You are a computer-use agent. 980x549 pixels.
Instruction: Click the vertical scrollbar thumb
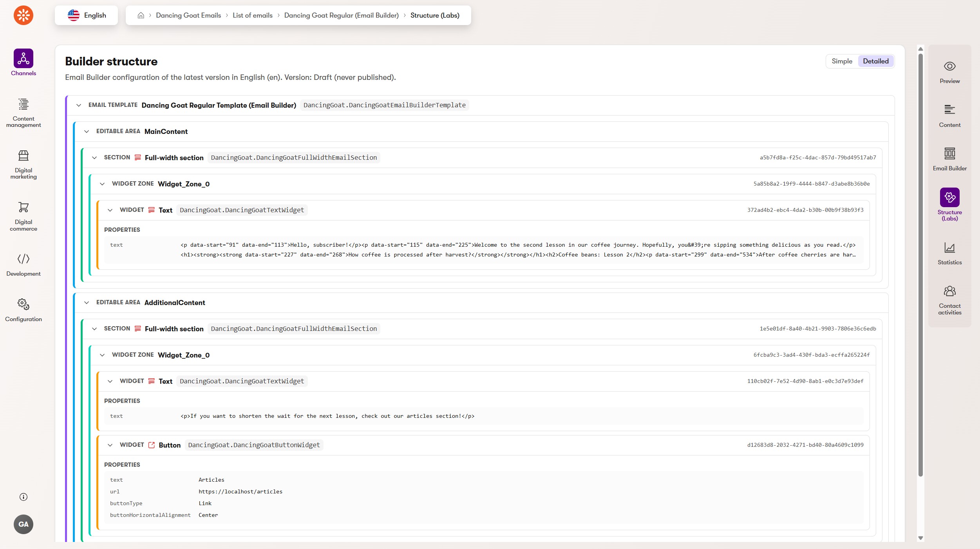click(920, 265)
